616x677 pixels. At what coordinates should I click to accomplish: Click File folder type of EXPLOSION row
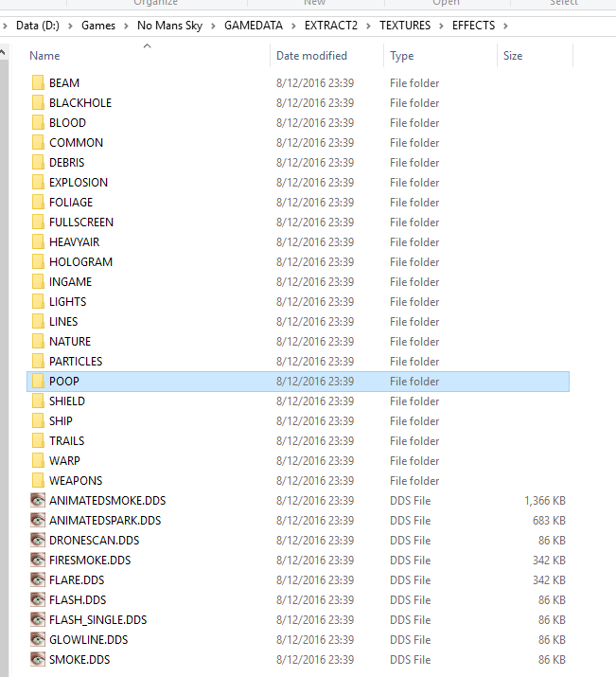(x=414, y=182)
